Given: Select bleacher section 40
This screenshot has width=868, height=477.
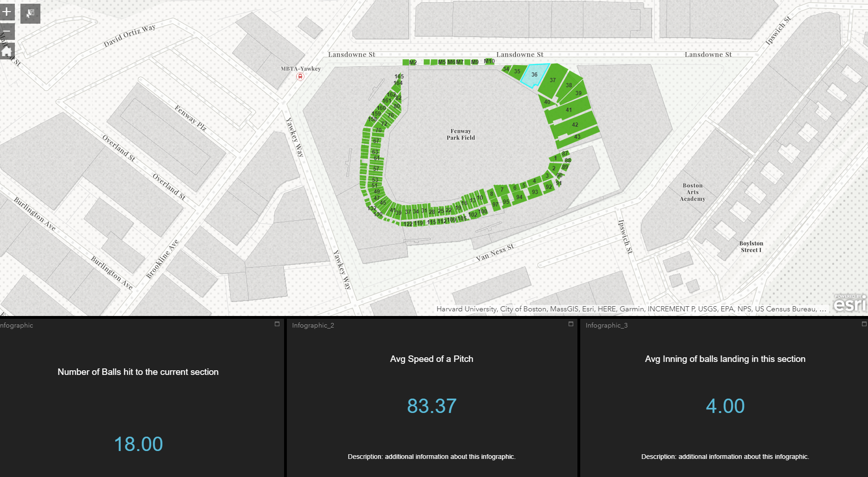Looking at the screenshot, I should [x=547, y=102].
